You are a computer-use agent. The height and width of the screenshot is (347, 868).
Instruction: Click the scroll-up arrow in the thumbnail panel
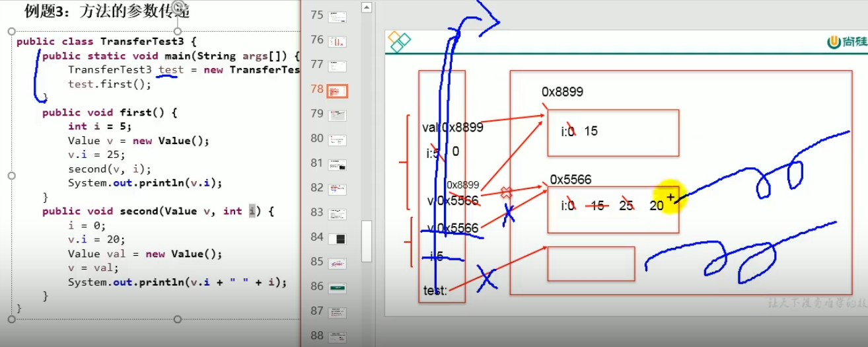[x=367, y=7]
